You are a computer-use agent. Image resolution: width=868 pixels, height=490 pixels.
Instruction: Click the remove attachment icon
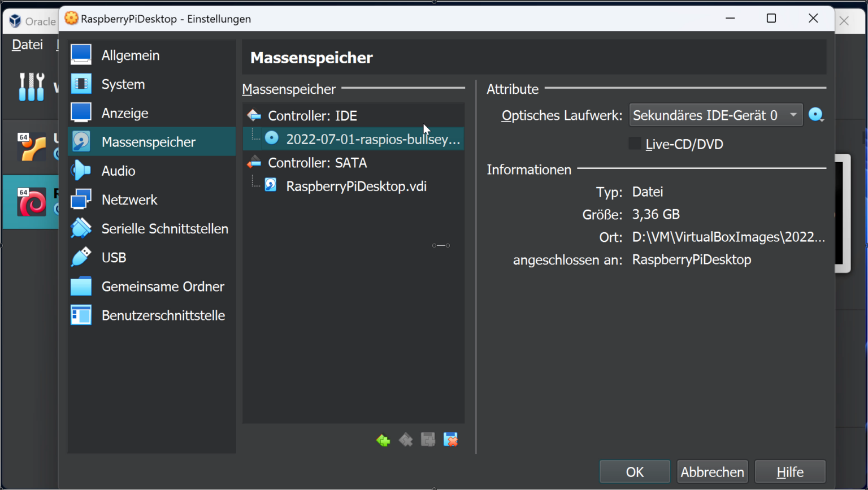451,440
